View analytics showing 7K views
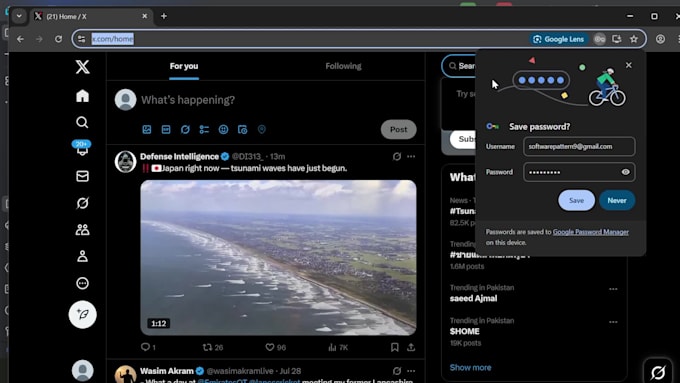The image size is (680, 383). [338, 347]
